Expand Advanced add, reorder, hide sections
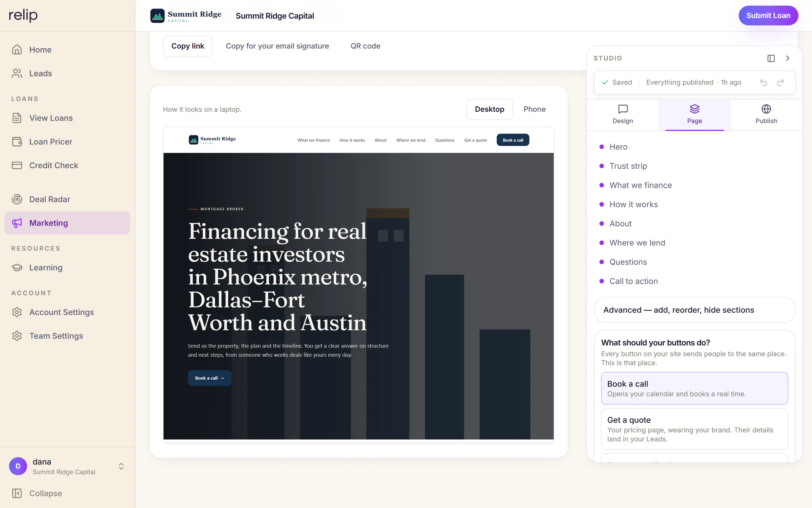Viewport: 812px width, 508px height. (694, 310)
